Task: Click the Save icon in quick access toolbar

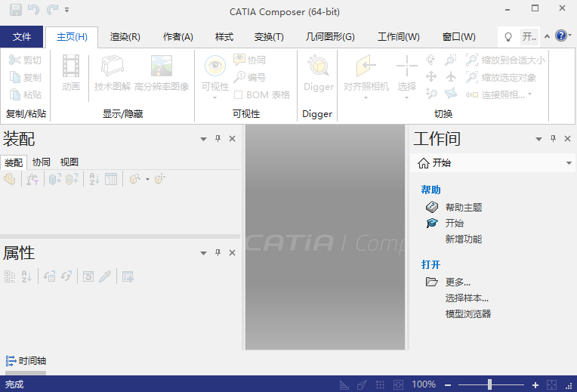Action: coord(15,10)
